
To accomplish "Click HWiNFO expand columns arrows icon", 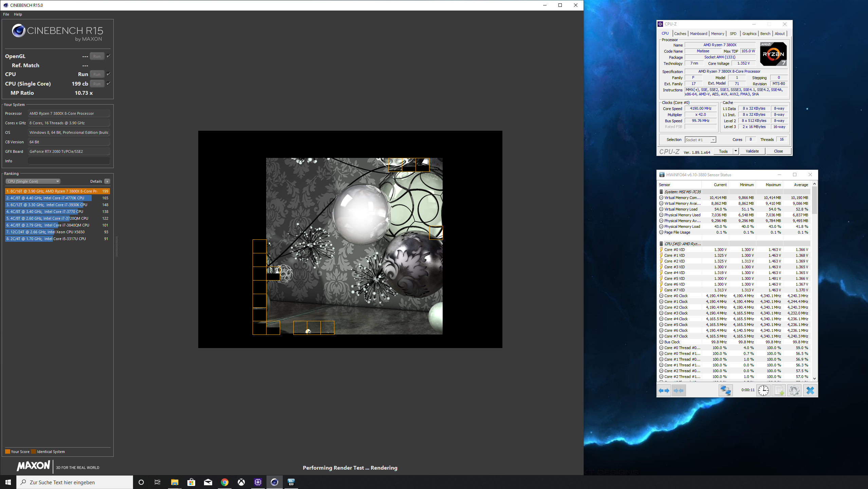I will tap(664, 391).
